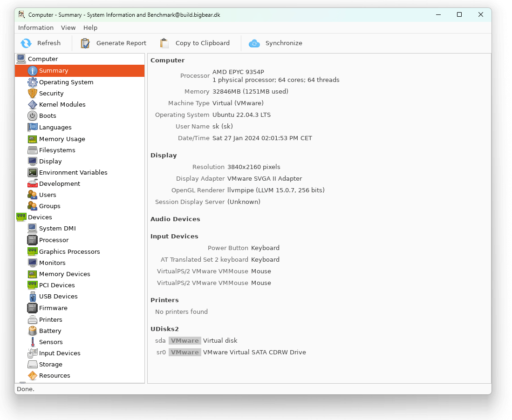Click the VMware tag next to sda
This screenshot has width=512, height=420.
tap(185, 341)
